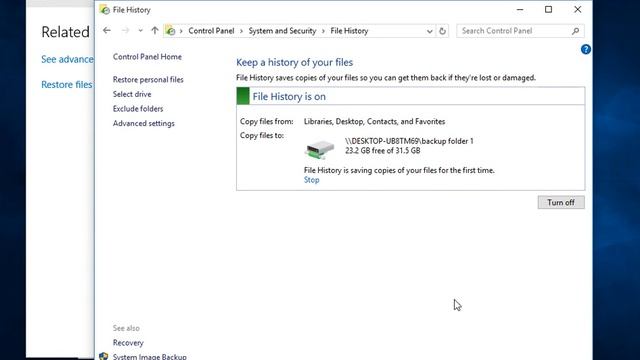640x360 pixels.
Task: Open Advanced settings link
Action: pos(144,123)
